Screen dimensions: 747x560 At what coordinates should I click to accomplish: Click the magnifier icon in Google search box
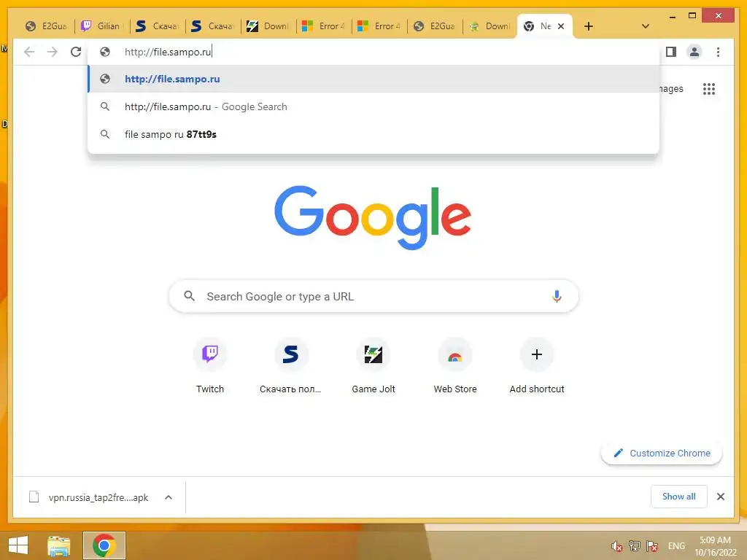pyautogui.click(x=189, y=296)
